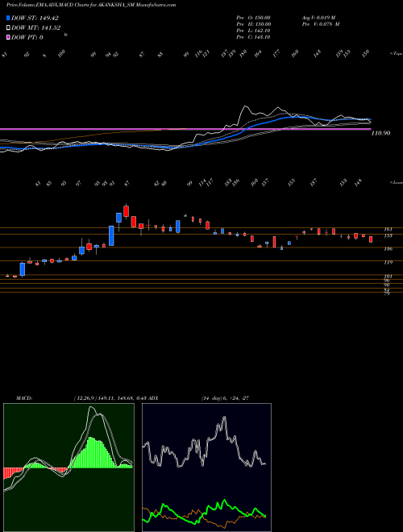
Task: Click the magenta DOW PT legend swatch
Action: pyautogui.click(x=8, y=37)
